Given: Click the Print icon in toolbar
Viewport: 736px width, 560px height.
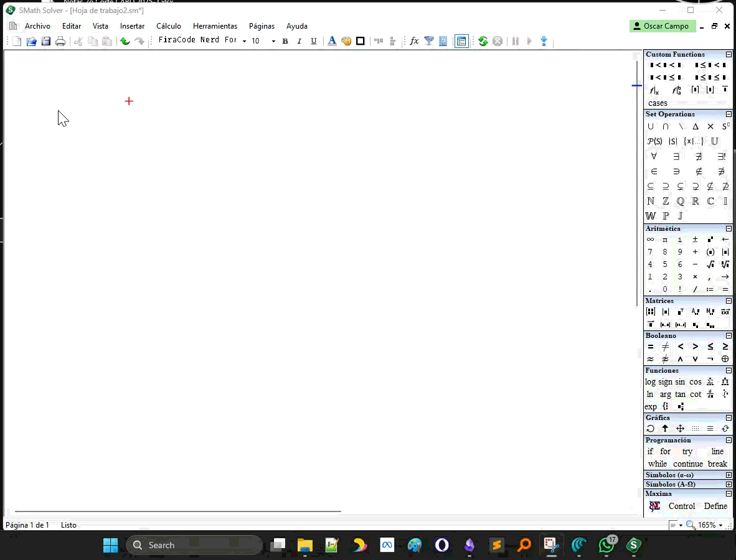Looking at the screenshot, I should (60, 41).
